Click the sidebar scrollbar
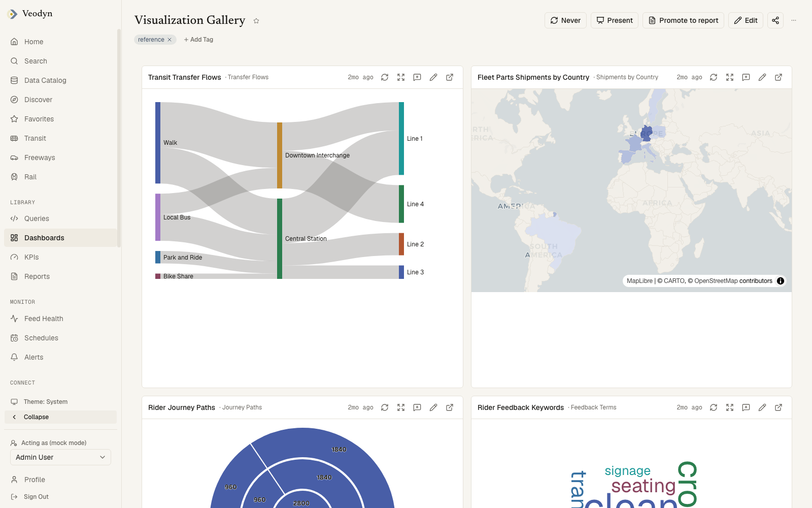This screenshot has width=812, height=508. (x=119, y=138)
